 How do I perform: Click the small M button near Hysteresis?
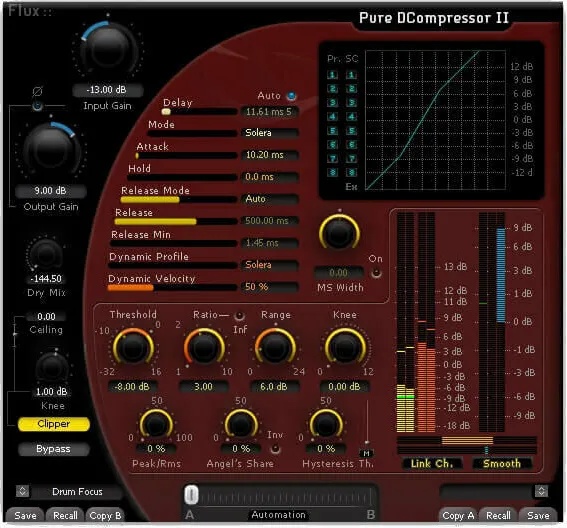[x=366, y=453]
